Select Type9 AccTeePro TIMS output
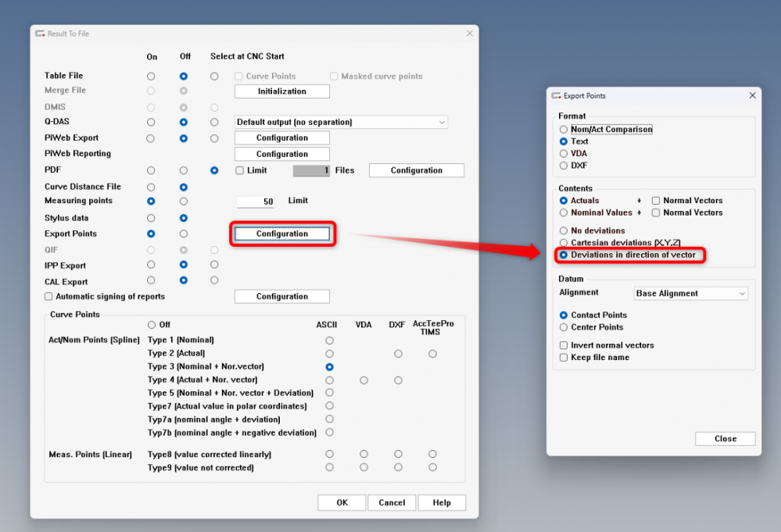This screenshot has width=781, height=532. [432, 467]
